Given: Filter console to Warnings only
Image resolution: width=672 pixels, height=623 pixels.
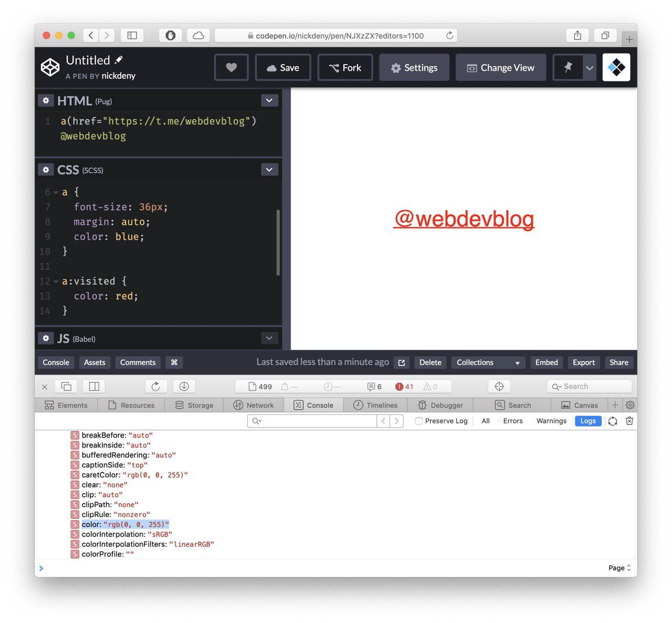Looking at the screenshot, I should point(551,421).
